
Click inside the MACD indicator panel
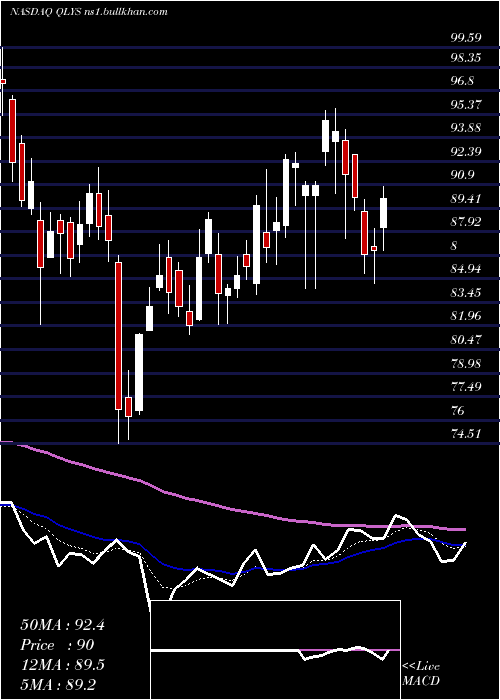click(x=276, y=650)
